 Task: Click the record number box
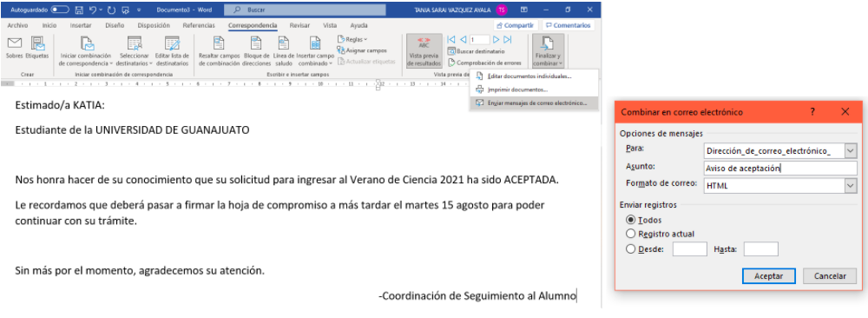tap(479, 39)
